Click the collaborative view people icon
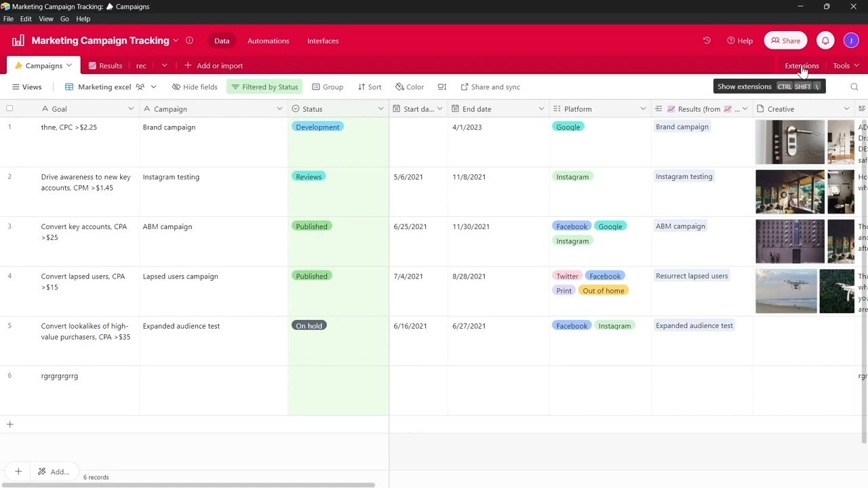This screenshot has width=868, height=488. click(x=140, y=87)
